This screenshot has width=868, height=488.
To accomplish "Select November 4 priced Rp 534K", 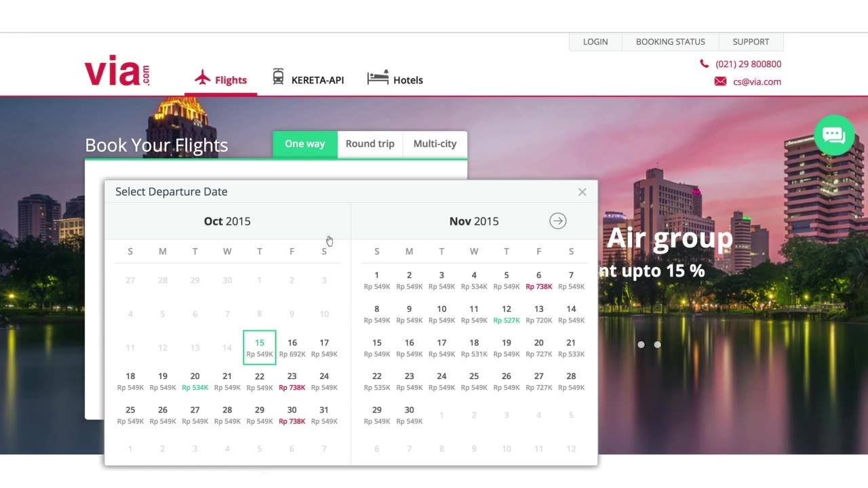I will coord(474,281).
